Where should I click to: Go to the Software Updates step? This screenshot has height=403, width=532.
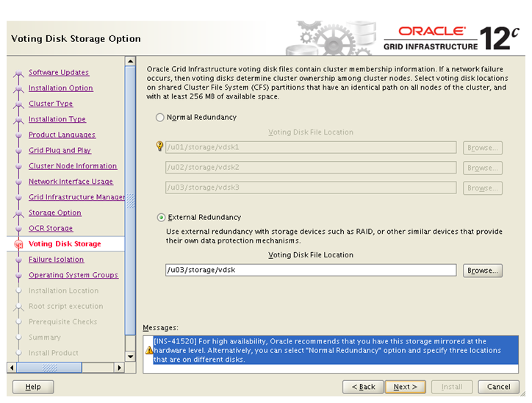tap(59, 72)
